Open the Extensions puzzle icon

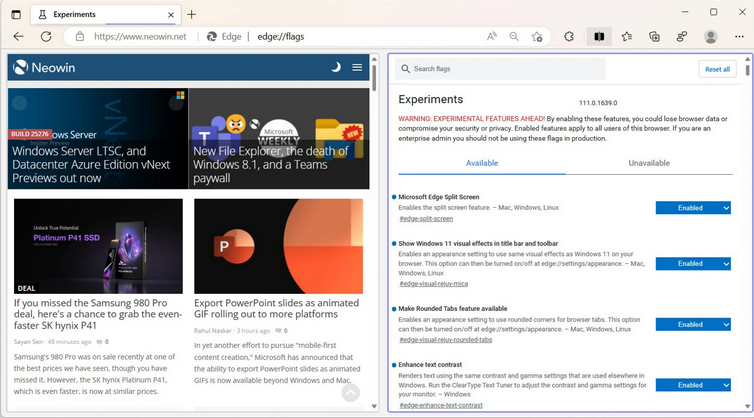point(569,36)
